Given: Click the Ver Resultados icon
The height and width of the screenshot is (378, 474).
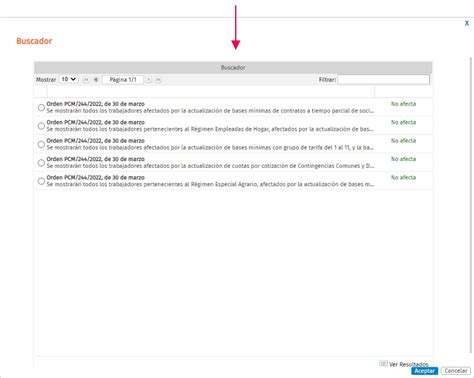Looking at the screenshot, I should (383, 364).
